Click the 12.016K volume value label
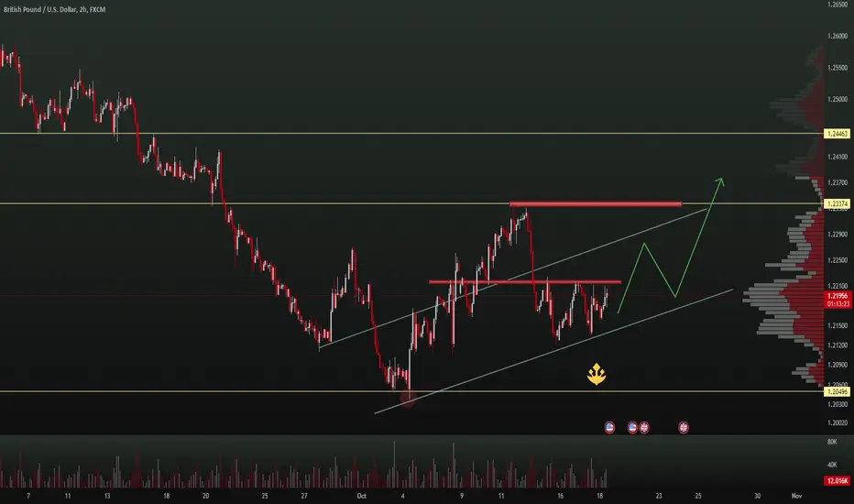 pos(838,480)
